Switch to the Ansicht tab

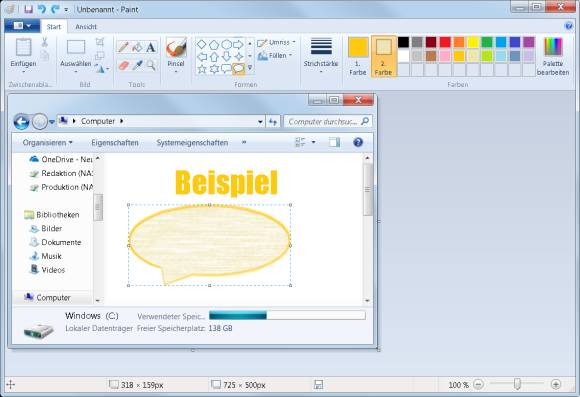(86, 27)
